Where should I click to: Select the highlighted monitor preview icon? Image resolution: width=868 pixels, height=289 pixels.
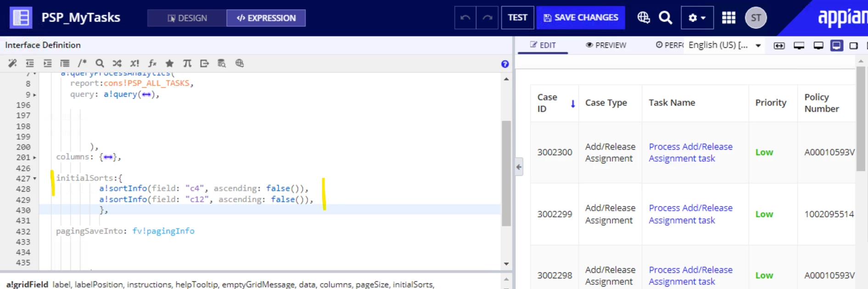coord(836,45)
